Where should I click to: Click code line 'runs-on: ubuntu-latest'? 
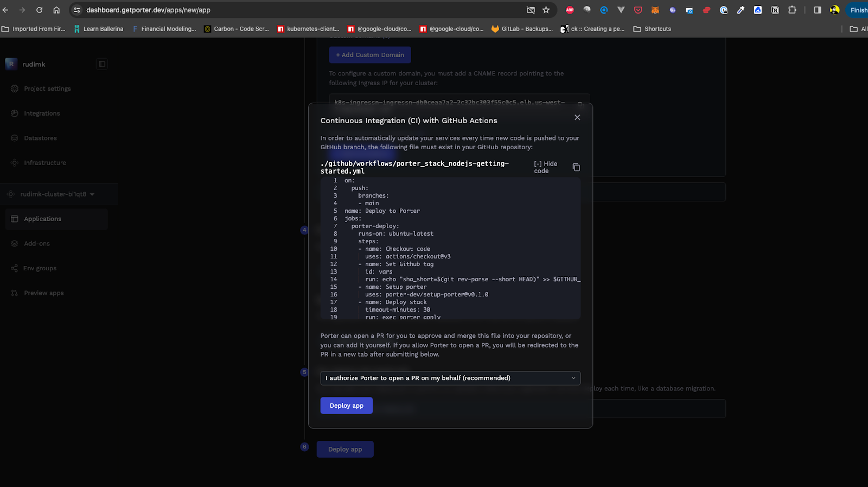point(395,233)
